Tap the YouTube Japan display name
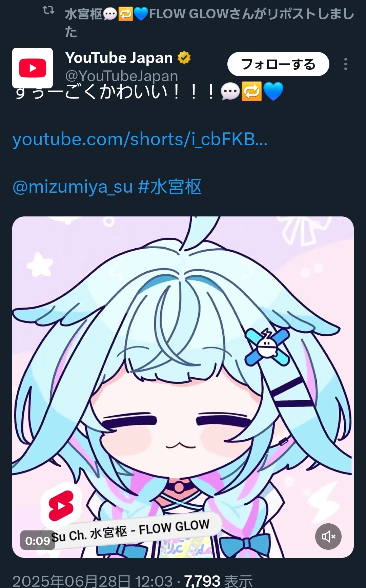This screenshot has height=588, width=366. (x=119, y=58)
